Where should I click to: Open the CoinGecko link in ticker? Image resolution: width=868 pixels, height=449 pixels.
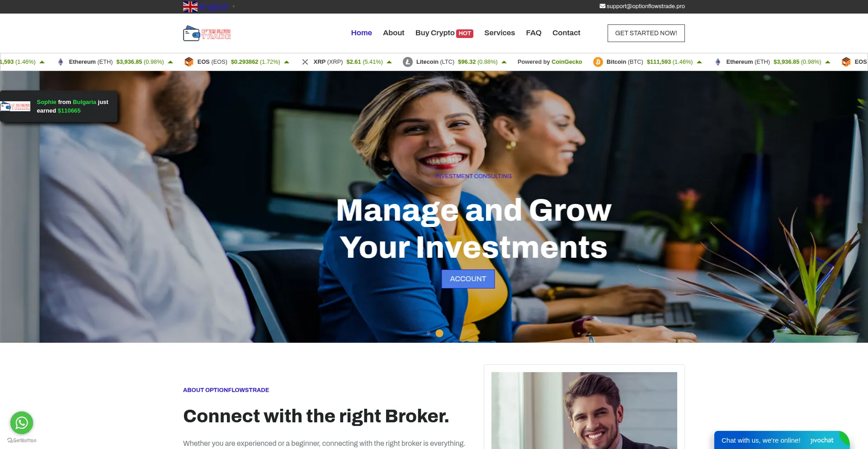(566, 62)
